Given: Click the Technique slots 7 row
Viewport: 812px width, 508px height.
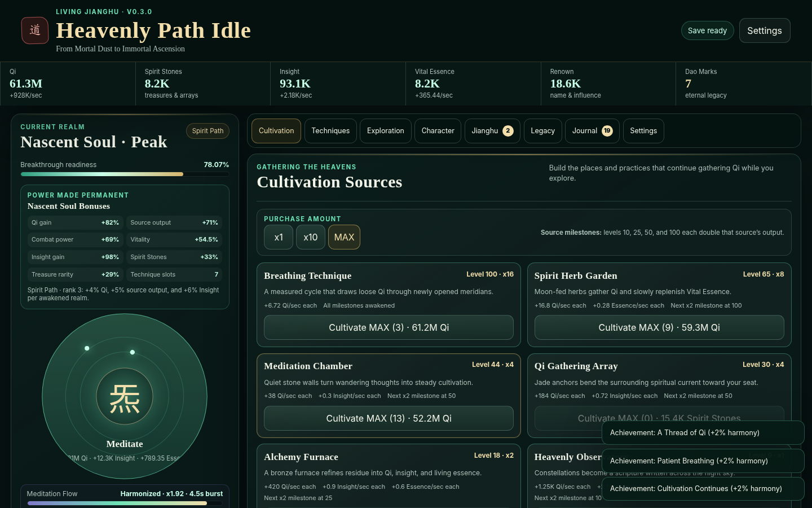Looking at the screenshot, I should pyautogui.click(x=174, y=274).
